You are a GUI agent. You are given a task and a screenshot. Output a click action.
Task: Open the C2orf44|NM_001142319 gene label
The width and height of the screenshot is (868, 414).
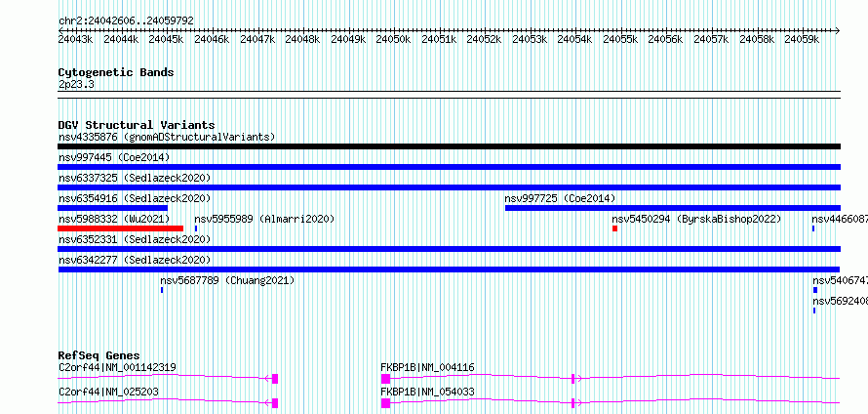coord(117,367)
